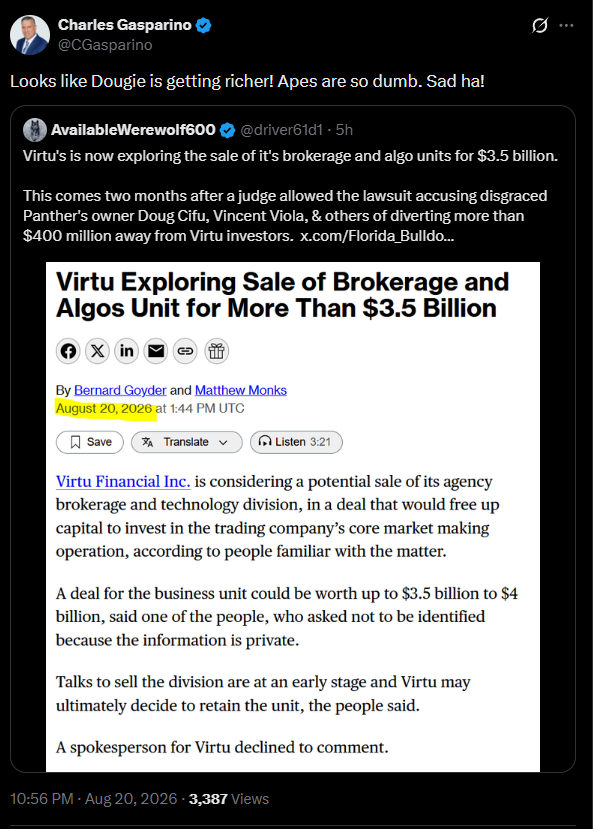
Task: Click the blue verified badge beside Charles Gasparino
Action: [x=203, y=25]
